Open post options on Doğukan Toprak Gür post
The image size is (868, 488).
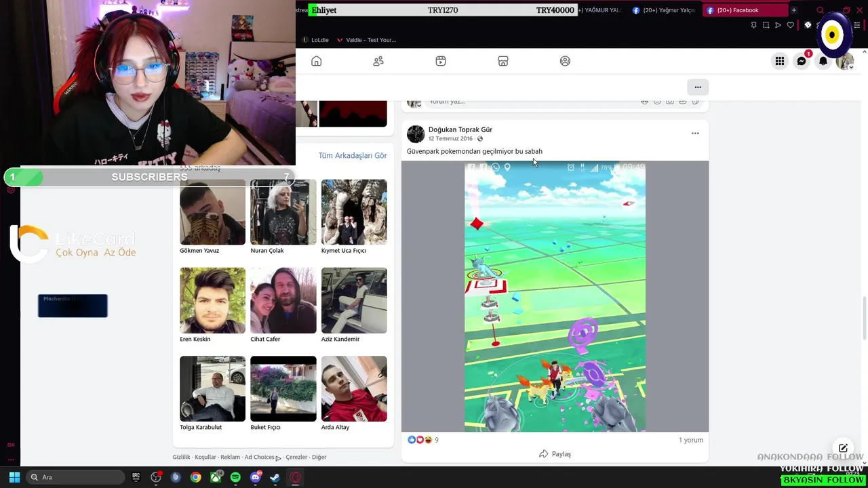(695, 134)
